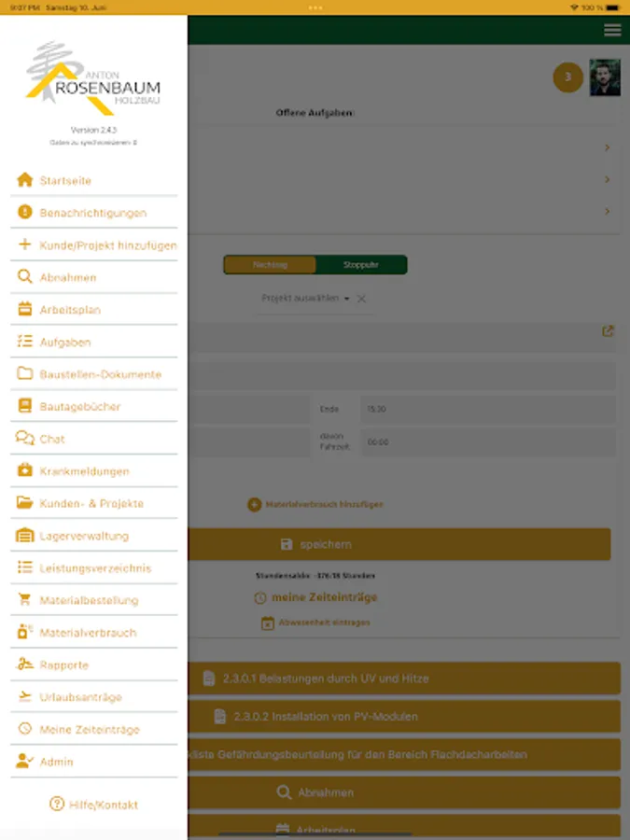Open Benachrichtigungen alert icon
Screen dimensions: 630x840
(24, 212)
